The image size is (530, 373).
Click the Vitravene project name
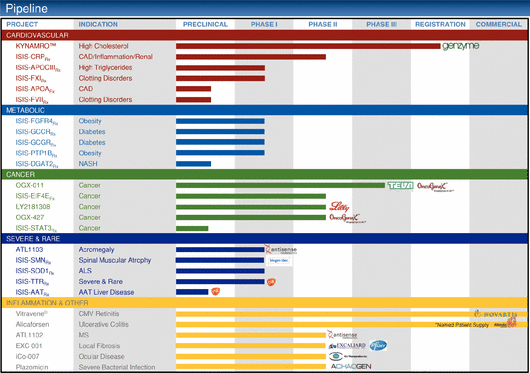(31, 314)
